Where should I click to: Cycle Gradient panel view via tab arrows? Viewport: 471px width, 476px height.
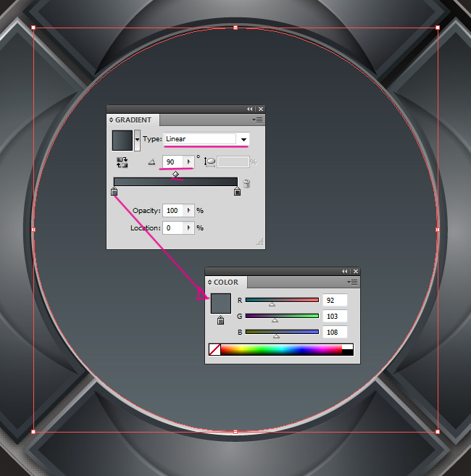pos(111,120)
